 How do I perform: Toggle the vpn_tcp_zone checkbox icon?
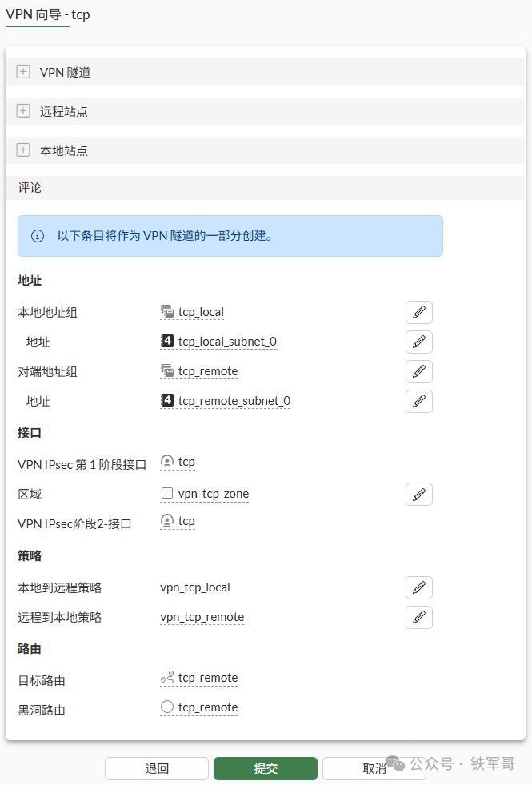pyautogui.click(x=167, y=494)
